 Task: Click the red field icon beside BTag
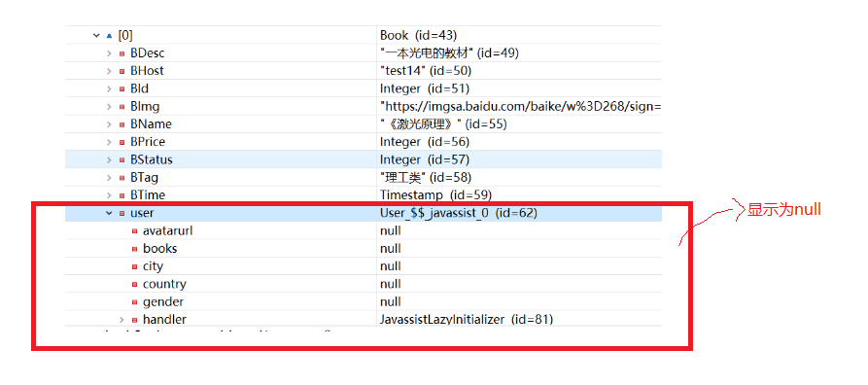point(122,177)
